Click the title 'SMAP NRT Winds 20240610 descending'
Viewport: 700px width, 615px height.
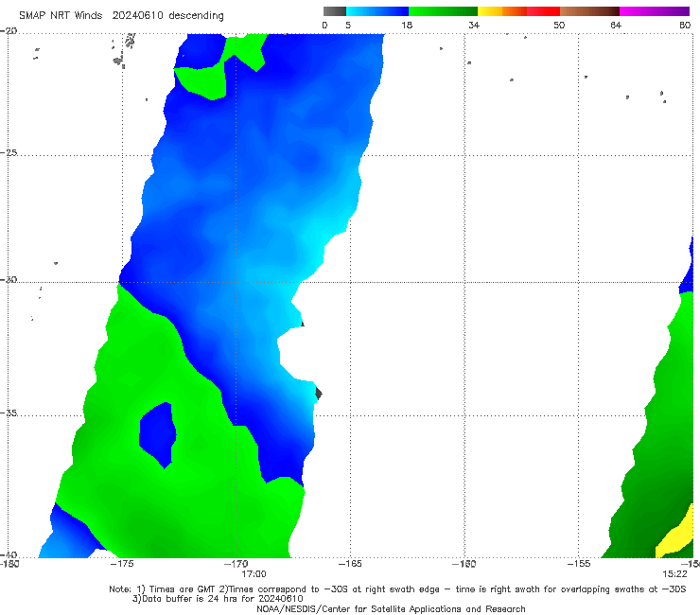[x=121, y=16]
